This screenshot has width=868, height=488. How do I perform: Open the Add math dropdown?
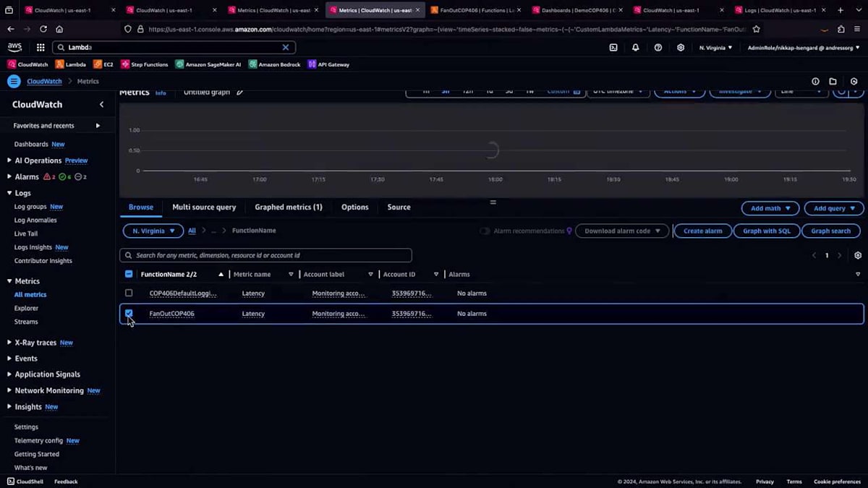(x=770, y=208)
